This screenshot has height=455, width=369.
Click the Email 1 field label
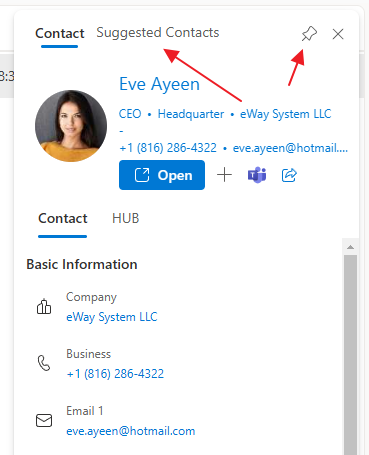coord(85,411)
